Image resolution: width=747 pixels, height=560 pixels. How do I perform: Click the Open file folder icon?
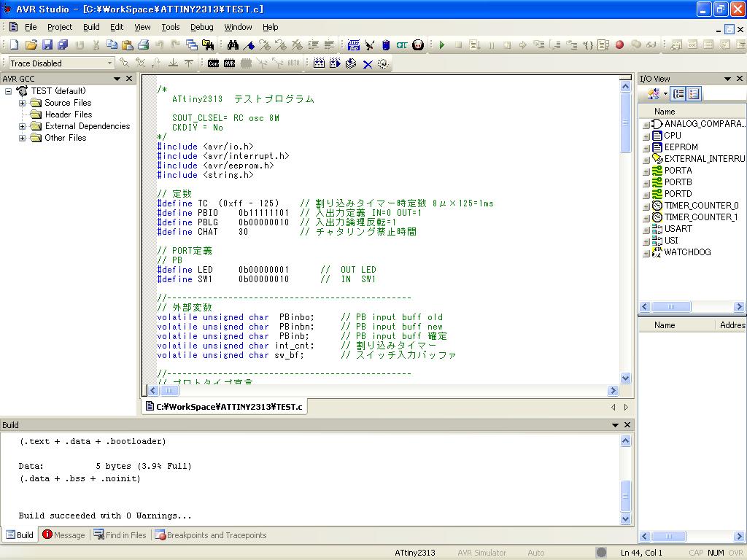(31, 45)
